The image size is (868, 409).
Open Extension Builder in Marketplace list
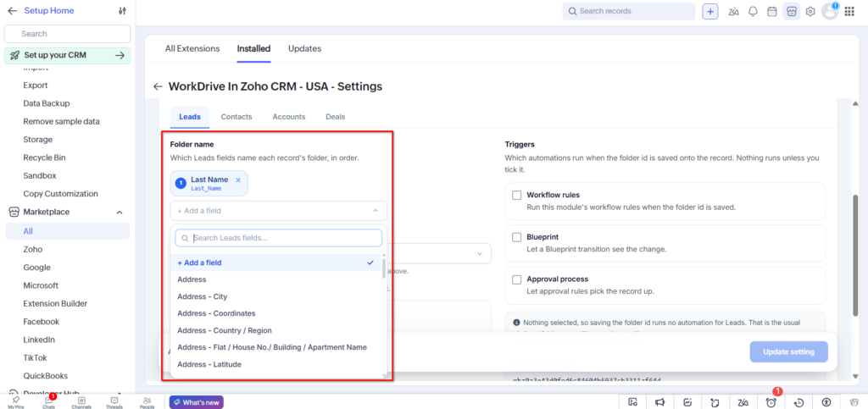55,303
